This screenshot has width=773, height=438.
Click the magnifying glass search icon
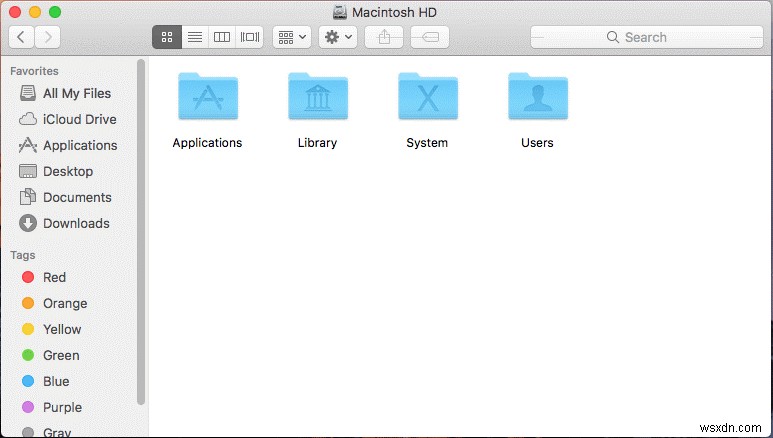pyautogui.click(x=613, y=37)
